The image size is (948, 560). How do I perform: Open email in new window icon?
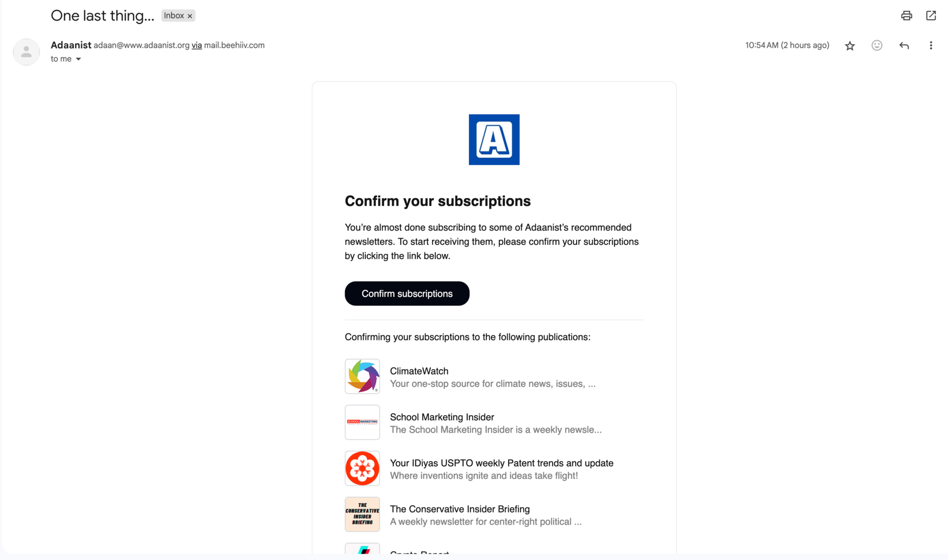pyautogui.click(x=931, y=16)
